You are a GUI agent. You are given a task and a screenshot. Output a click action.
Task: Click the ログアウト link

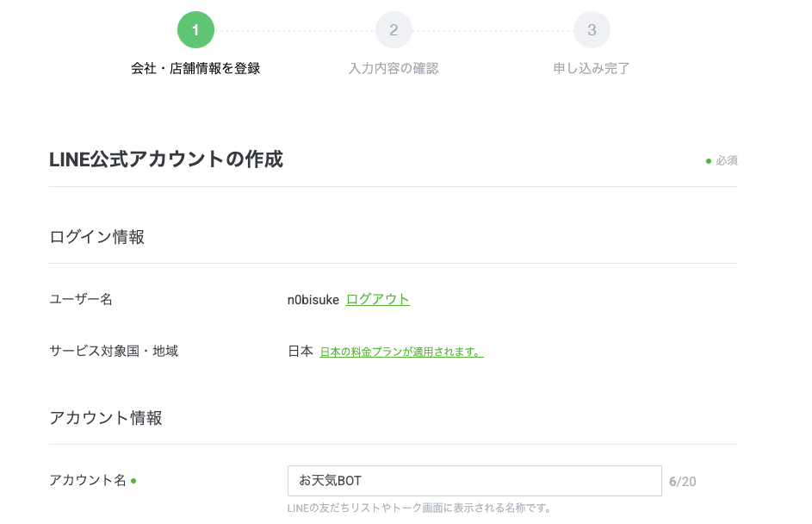pyautogui.click(x=378, y=300)
